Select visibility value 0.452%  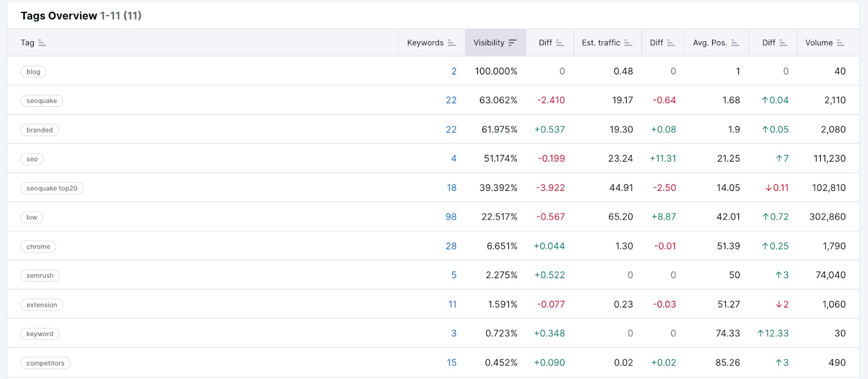pyautogui.click(x=501, y=363)
